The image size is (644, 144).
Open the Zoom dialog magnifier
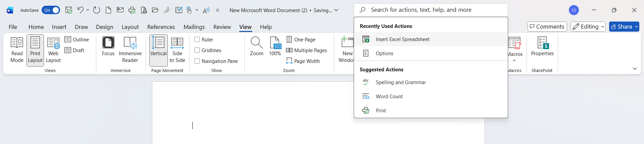(x=256, y=46)
